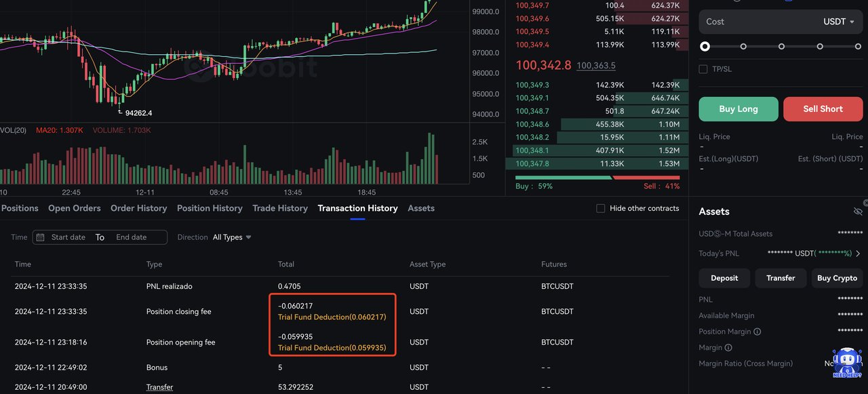Click the Start date input field
This screenshot has width=868, height=394.
click(x=68, y=237)
